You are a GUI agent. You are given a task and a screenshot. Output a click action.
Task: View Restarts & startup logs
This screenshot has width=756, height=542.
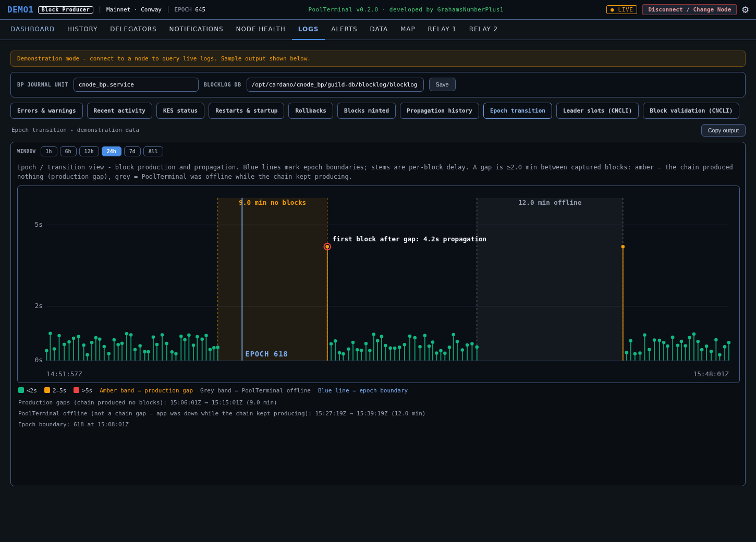tap(247, 110)
